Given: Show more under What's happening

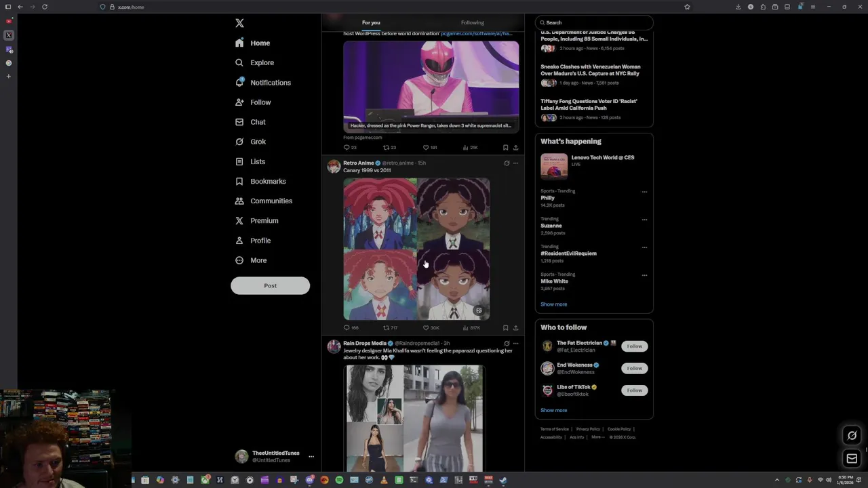Looking at the screenshot, I should click(553, 304).
